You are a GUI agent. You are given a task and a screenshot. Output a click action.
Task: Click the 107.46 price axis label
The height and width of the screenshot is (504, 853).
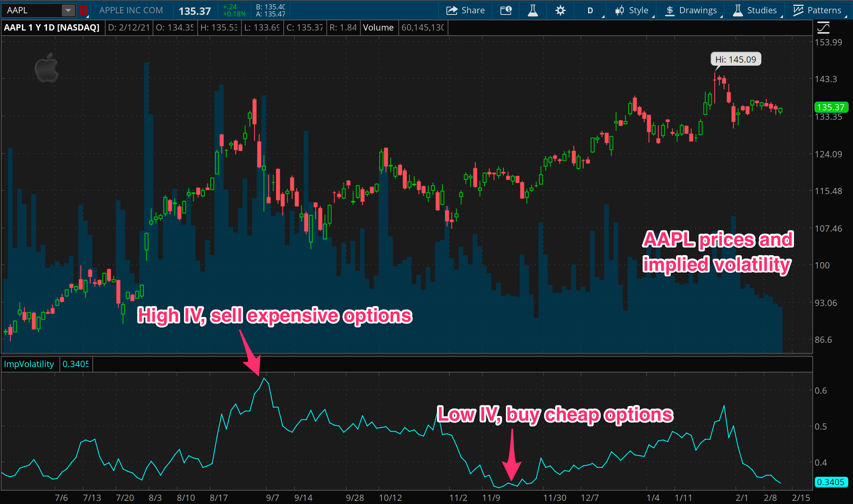(828, 228)
